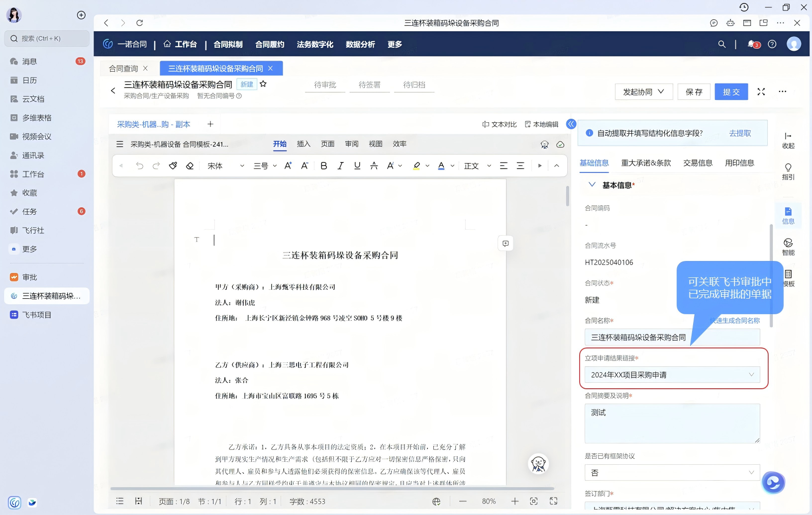The image size is (812, 515).
Task: Open the 智能 panel in right sidebar
Action: point(788,247)
